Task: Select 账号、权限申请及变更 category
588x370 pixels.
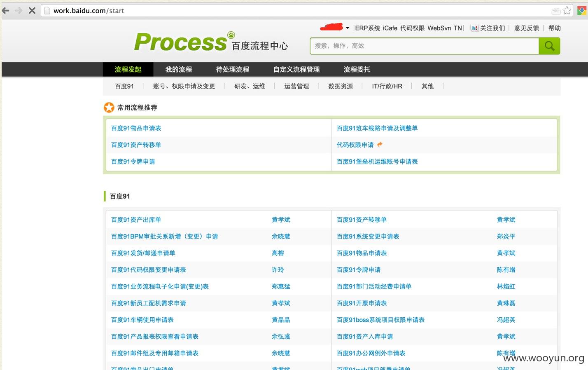Action: pos(184,86)
